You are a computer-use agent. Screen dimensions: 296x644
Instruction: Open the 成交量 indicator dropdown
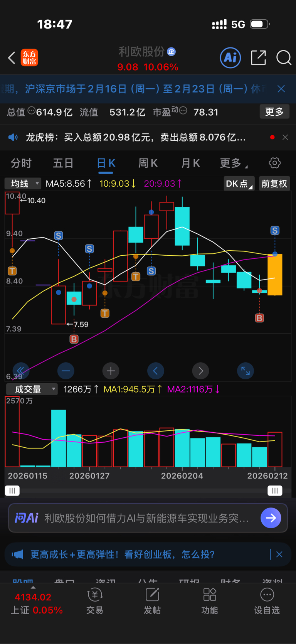tap(32, 389)
